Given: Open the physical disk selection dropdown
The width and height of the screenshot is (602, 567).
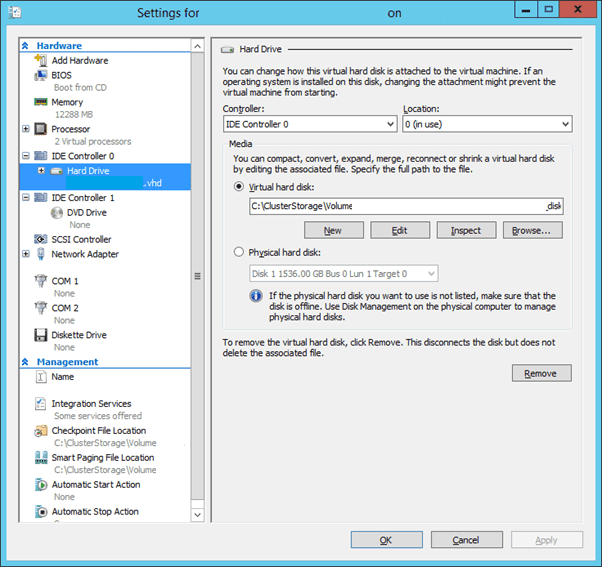Looking at the screenshot, I should 344,274.
